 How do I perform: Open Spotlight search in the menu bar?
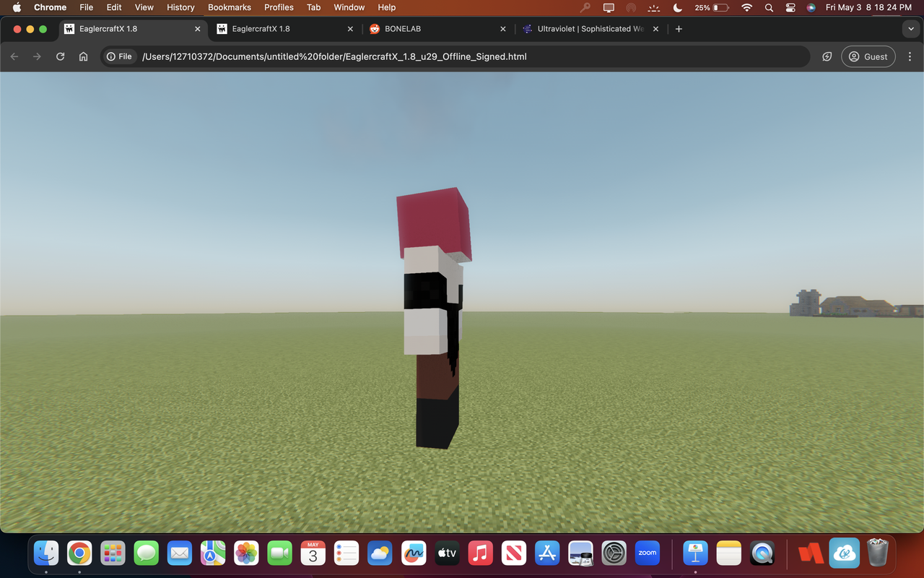(x=770, y=7)
